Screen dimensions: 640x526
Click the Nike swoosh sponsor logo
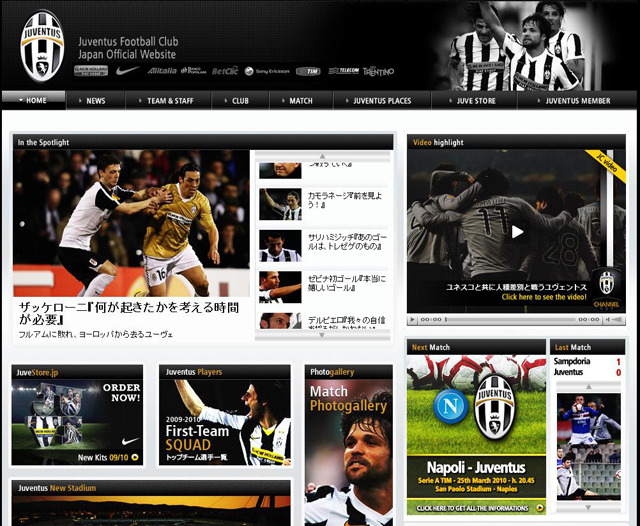click(127, 71)
